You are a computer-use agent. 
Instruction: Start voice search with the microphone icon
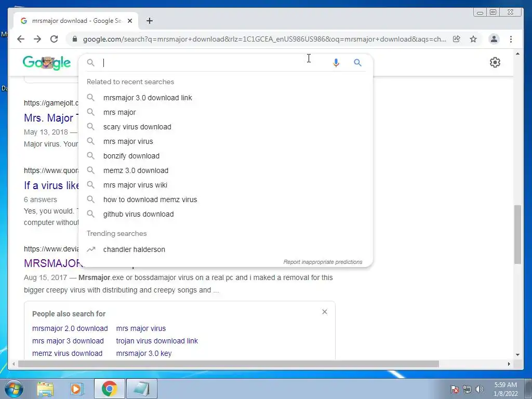[336, 63]
